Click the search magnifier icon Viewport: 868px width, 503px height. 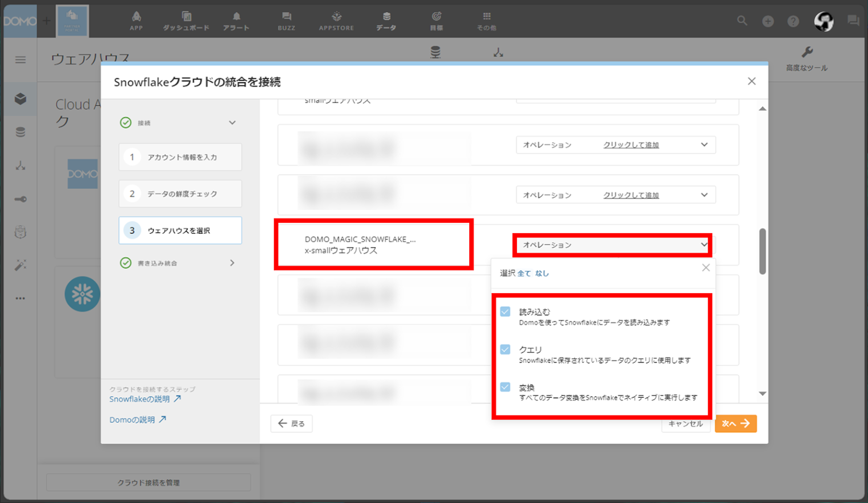pos(742,21)
